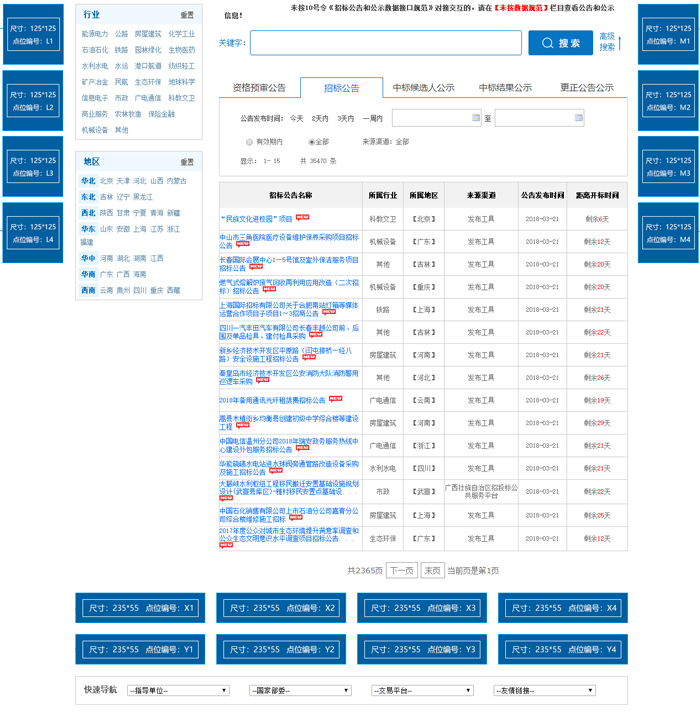Select the 有效期内 radio button
This screenshot has width=700, height=713.
(249, 142)
